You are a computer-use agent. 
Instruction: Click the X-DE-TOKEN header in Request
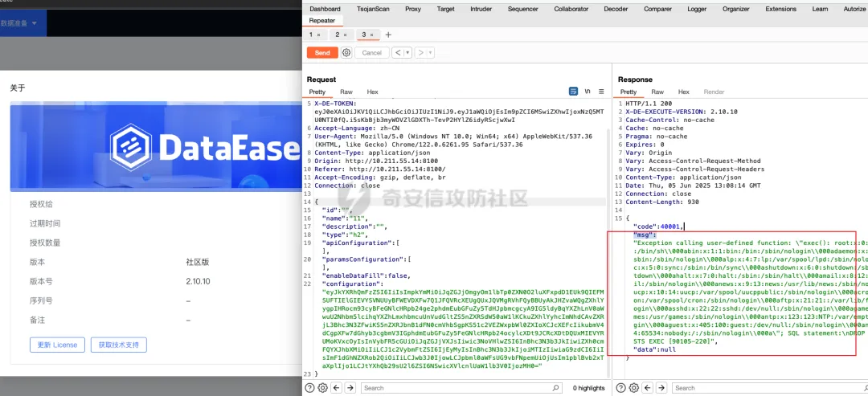[337, 104]
